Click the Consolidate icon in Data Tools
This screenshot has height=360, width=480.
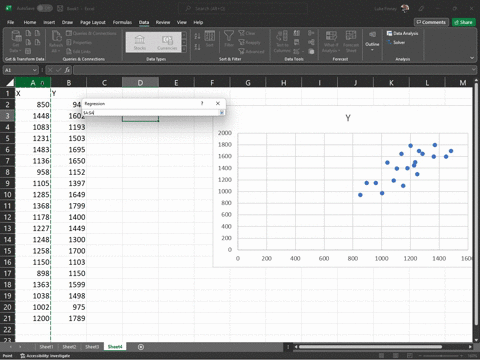tap(311, 33)
